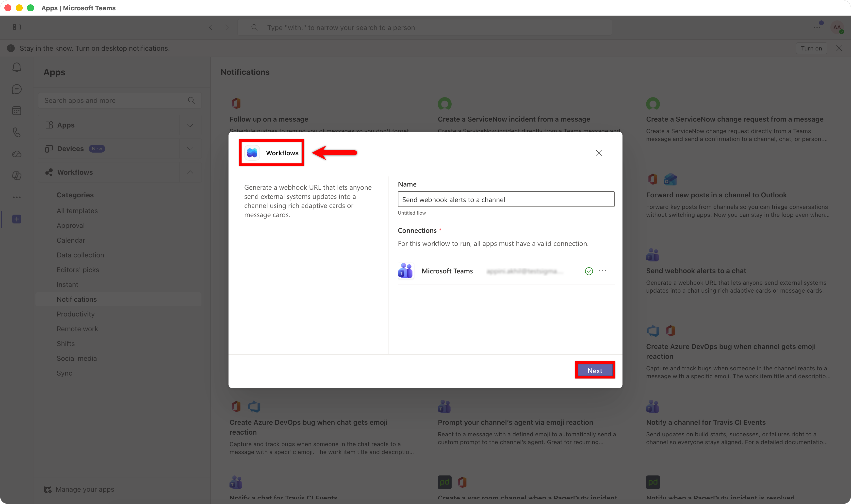Click the PagerDuty incident resolved icon

[653, 482]
